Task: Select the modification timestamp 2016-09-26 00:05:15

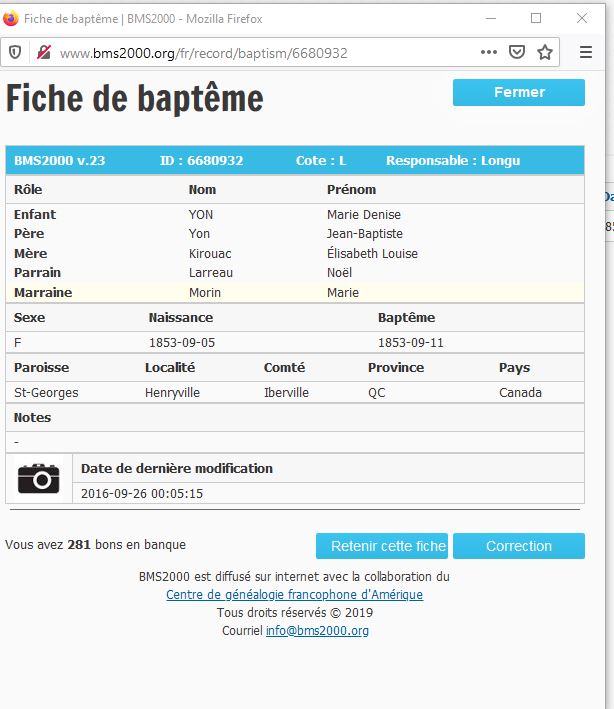Action: click(x=142, y=493)
